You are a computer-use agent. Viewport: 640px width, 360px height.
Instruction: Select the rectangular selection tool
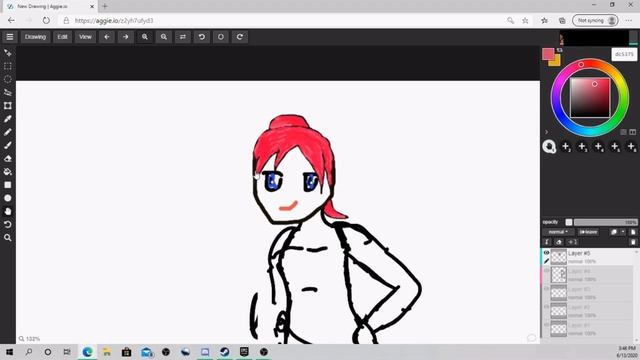[x=8, y=66]
